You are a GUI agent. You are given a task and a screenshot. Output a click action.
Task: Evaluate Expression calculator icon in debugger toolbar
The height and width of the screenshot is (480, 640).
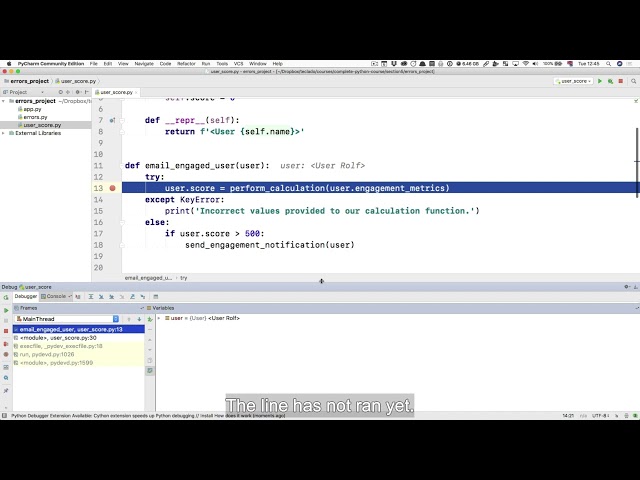[x=156, y=297]
